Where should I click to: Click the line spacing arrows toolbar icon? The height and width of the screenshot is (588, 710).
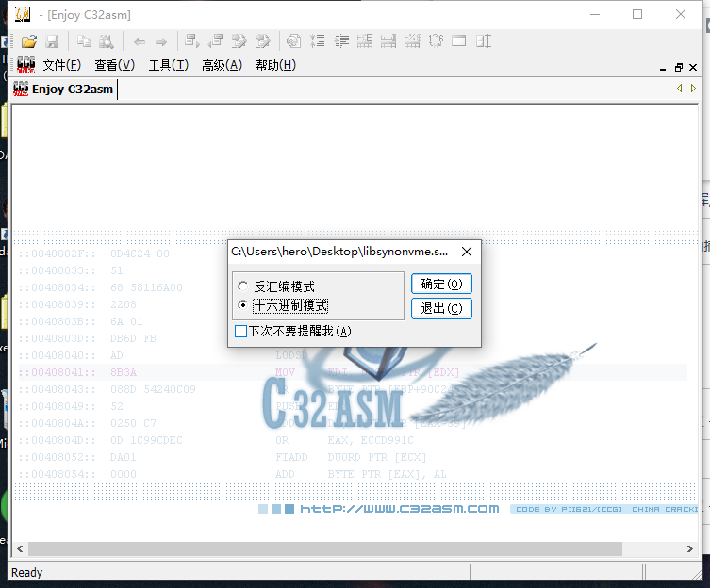click(318, 41)
